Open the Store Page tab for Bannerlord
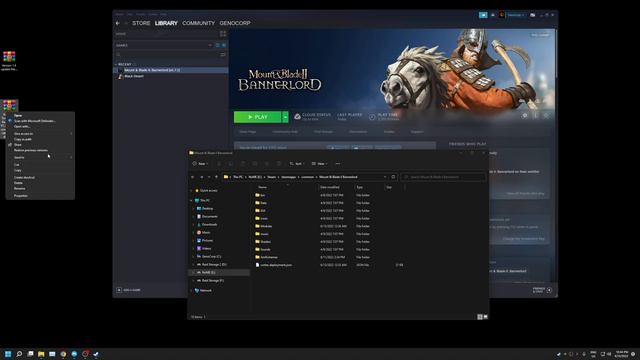Screen dimensions: 640x360 [248, 132]
